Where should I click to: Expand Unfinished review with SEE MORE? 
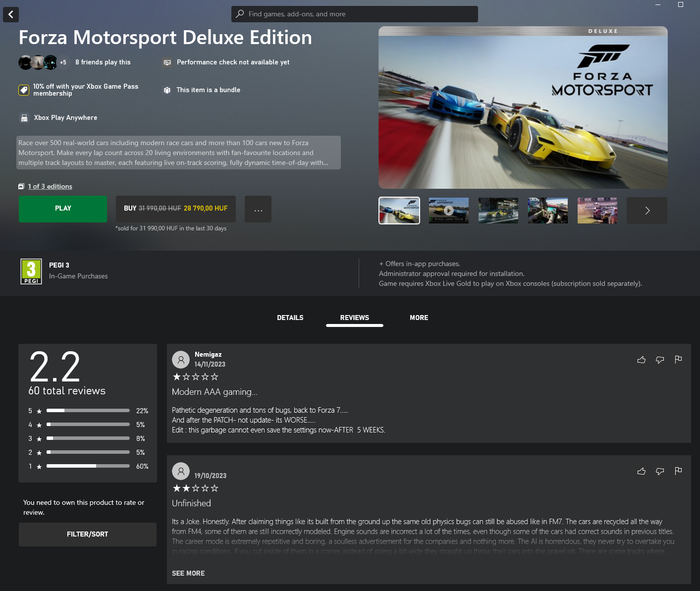tap(188, 574)
